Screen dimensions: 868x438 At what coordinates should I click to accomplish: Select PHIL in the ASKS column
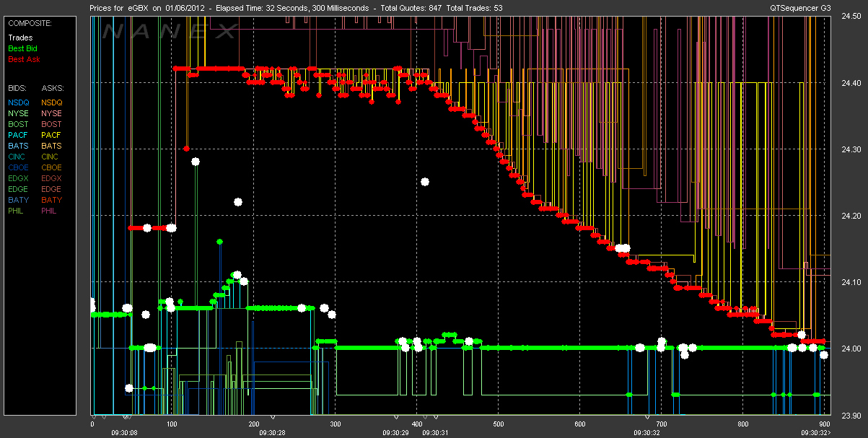[x=51, y=211]
